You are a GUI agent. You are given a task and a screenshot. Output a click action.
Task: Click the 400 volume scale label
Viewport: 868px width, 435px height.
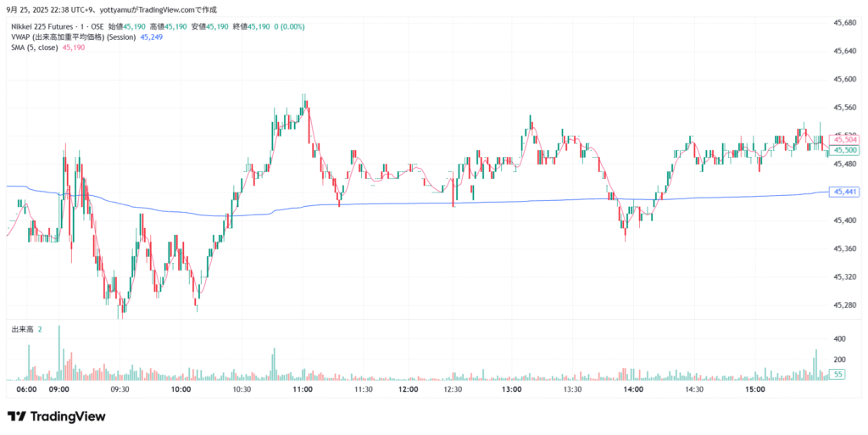[x=839, y=338]
